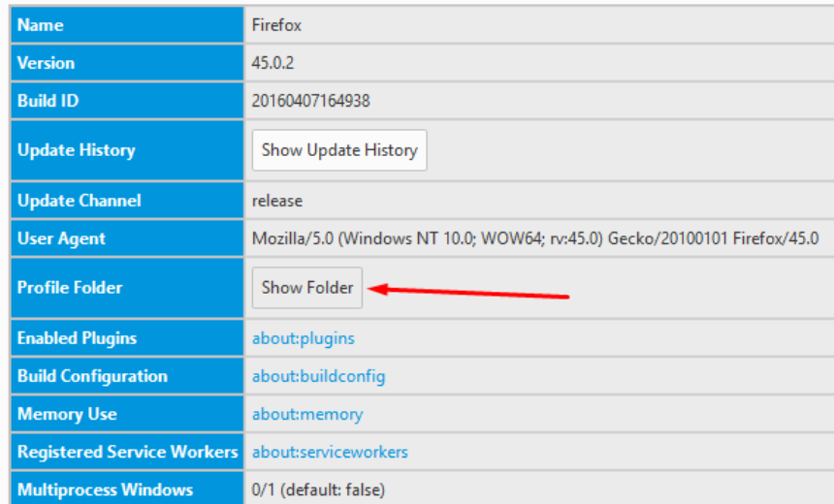
Task: Click the User Agent string value
Action: [x=534, y=238]
